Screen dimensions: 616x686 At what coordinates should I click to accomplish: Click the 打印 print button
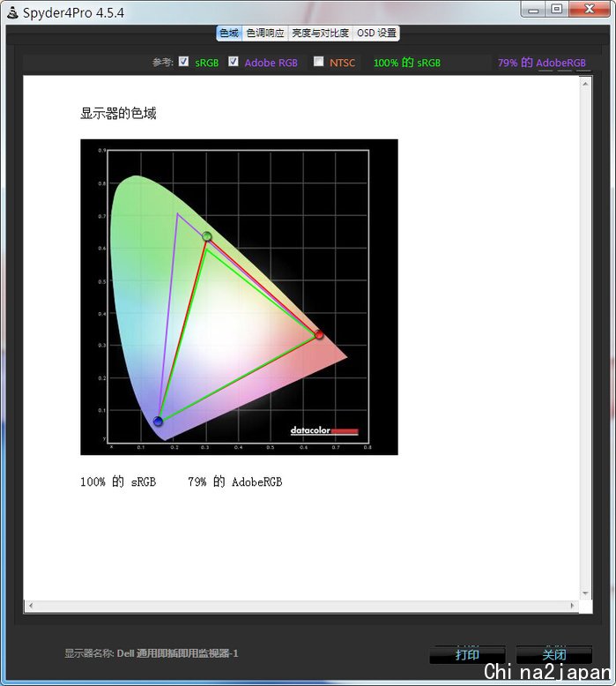[467, 655]
